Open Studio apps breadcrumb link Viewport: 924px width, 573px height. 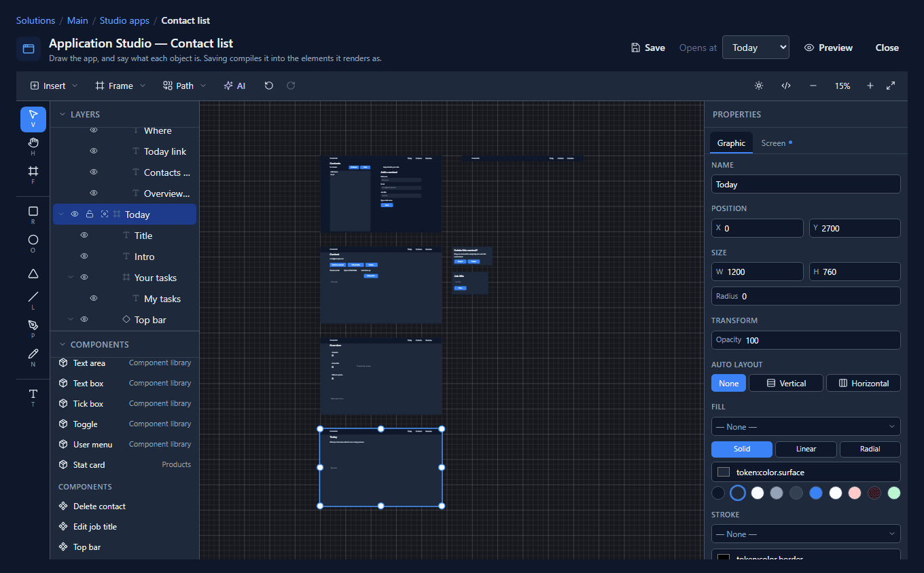pyautogui.click(x=124, y=20)
